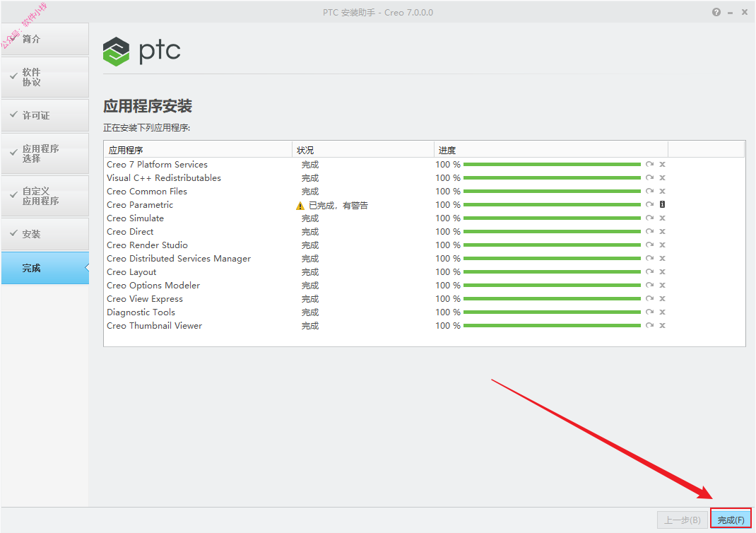Select the highlighted 完成 sidebar step
The height and width of the screenshot is (533, 756).
(45, 268)
